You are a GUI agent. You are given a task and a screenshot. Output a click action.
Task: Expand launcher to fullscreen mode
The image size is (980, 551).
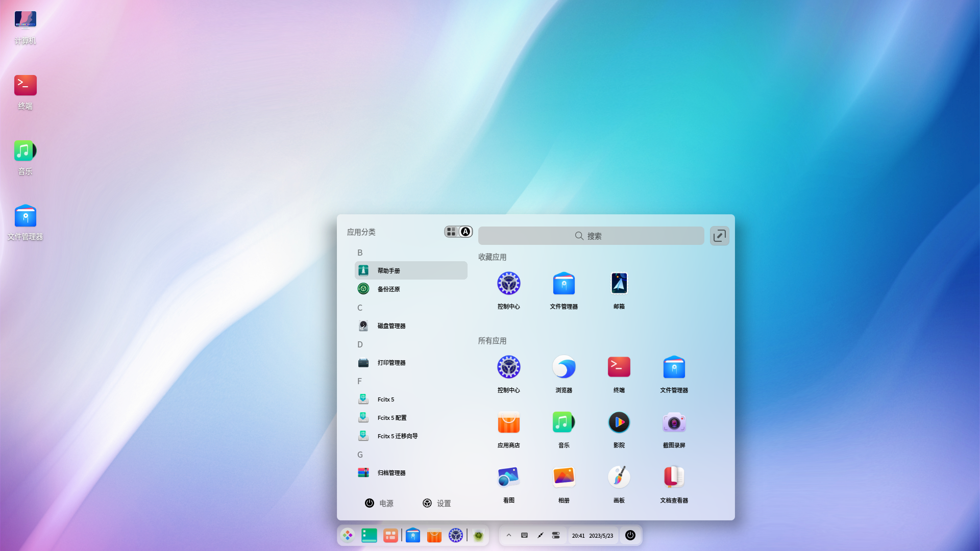[x=719, y=236]
